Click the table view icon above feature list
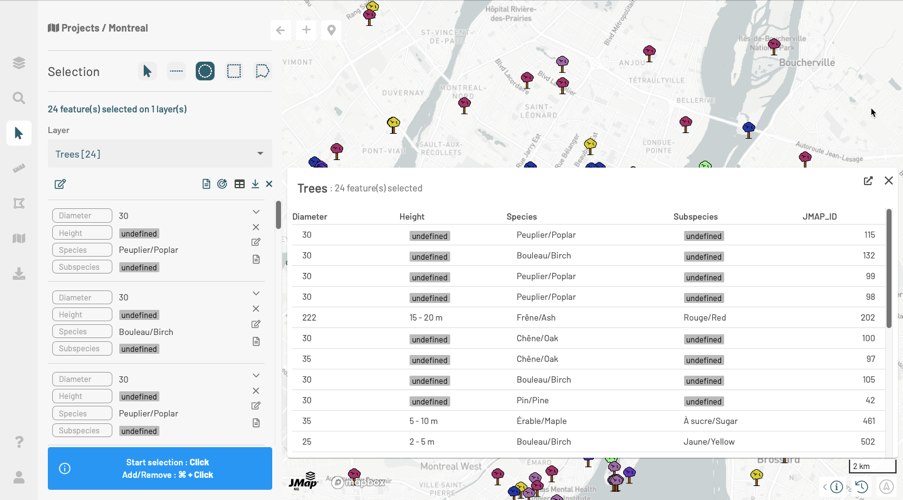 pos(239,184)
